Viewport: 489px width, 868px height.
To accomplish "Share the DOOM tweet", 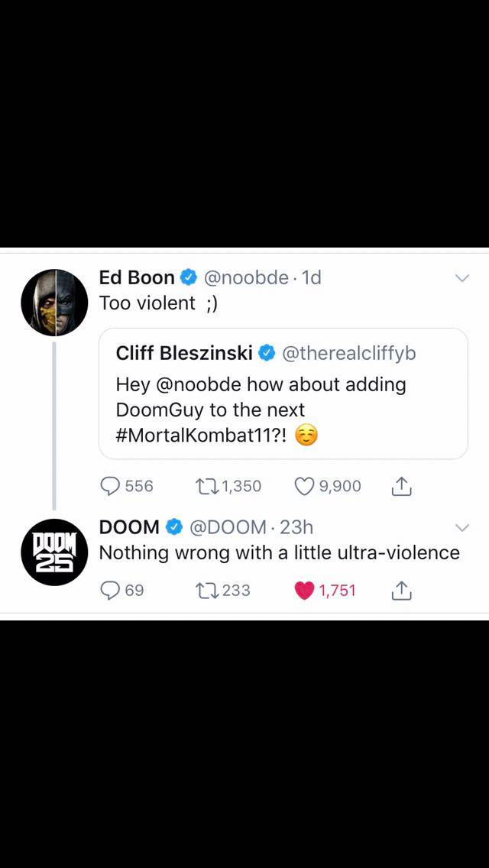I will (x=401, y=590).
